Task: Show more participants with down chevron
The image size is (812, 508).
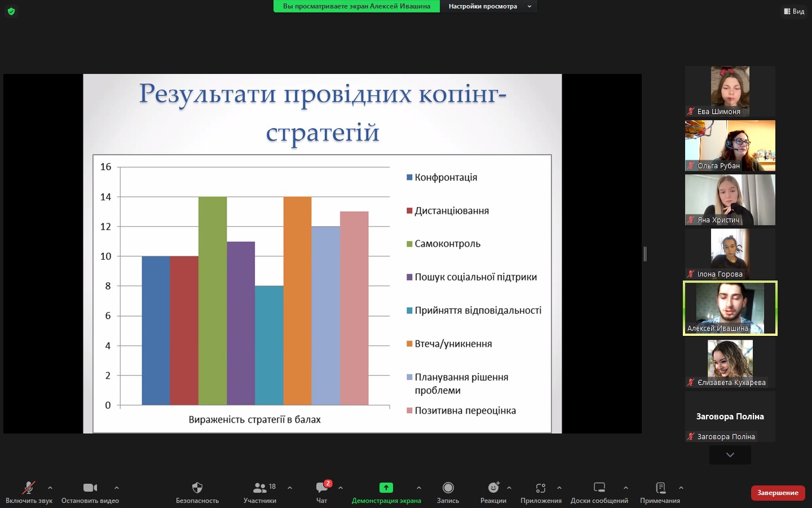Action: point(730,455)
